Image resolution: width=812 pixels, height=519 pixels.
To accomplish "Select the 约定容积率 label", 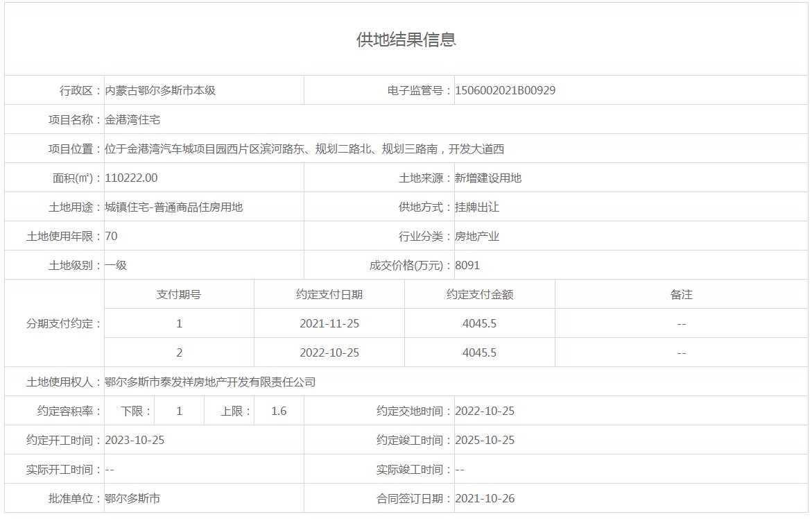I will [69, 411].
